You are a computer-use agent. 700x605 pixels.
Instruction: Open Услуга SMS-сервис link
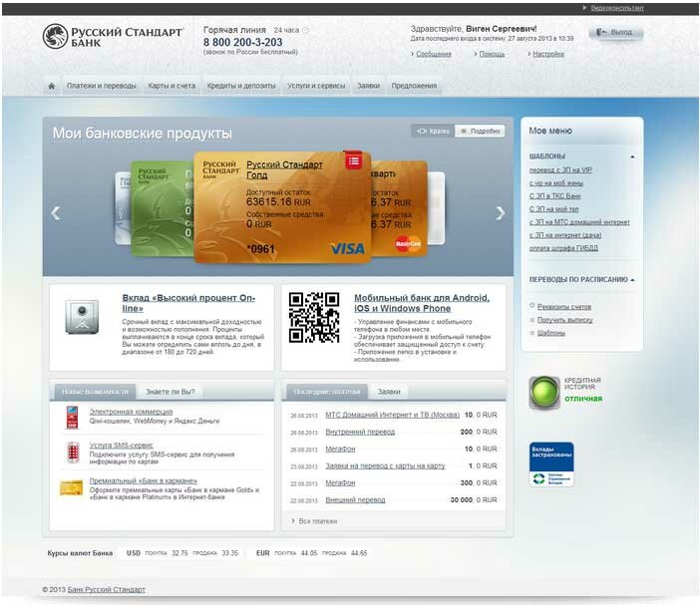121,446
